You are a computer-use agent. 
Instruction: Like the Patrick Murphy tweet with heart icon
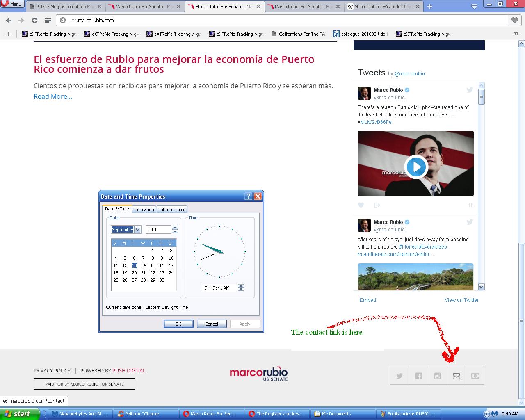(361, 205)
